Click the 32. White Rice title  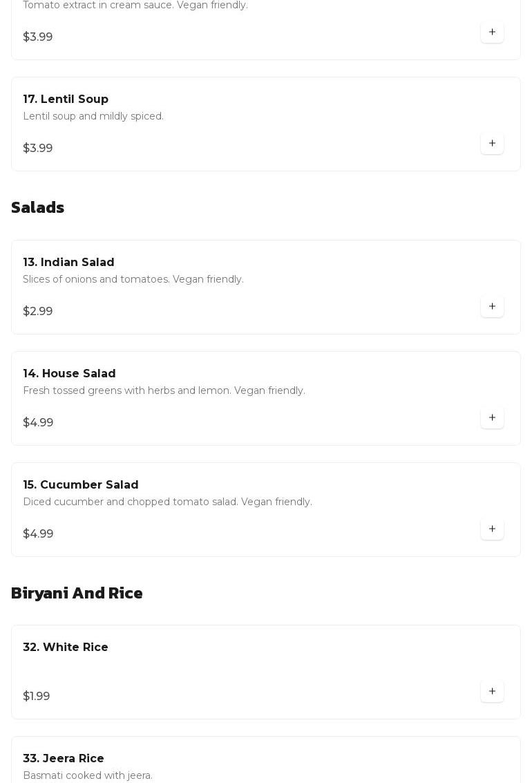[x=66, y=648]
